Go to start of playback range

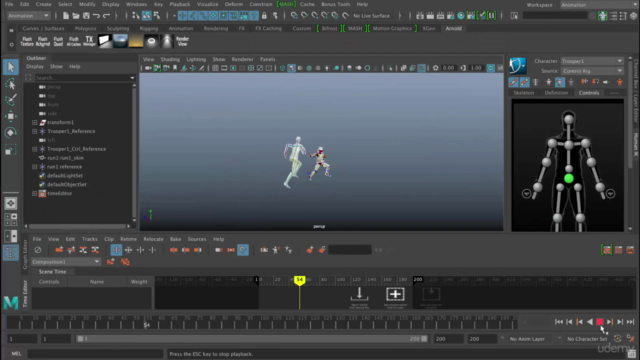pos(559,322)
